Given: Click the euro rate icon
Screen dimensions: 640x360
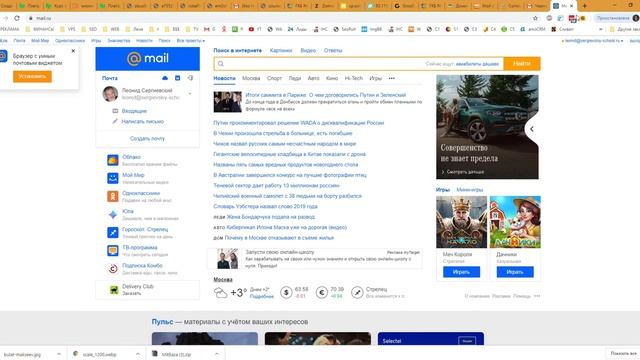Looking at the screenshot, I should (x=322, y=292).
